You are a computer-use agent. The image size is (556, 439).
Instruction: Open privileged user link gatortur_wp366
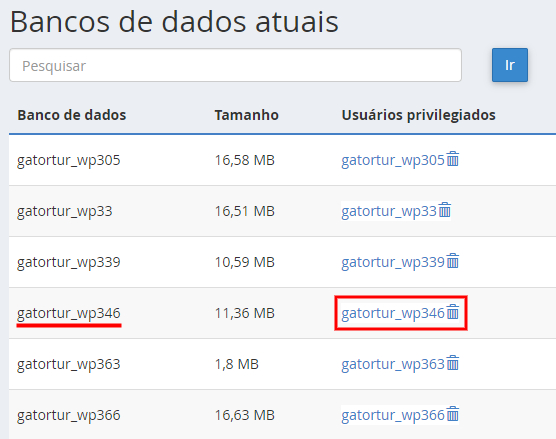click(x=393, y=416)
